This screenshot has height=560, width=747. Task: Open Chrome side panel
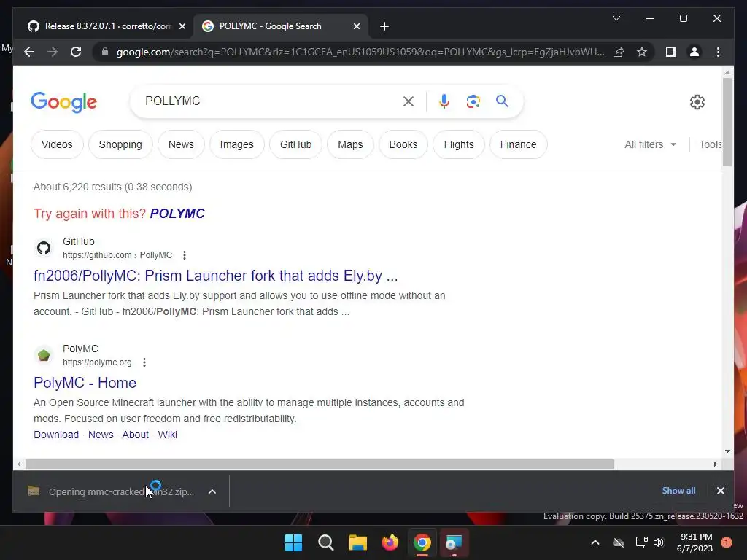671,52
